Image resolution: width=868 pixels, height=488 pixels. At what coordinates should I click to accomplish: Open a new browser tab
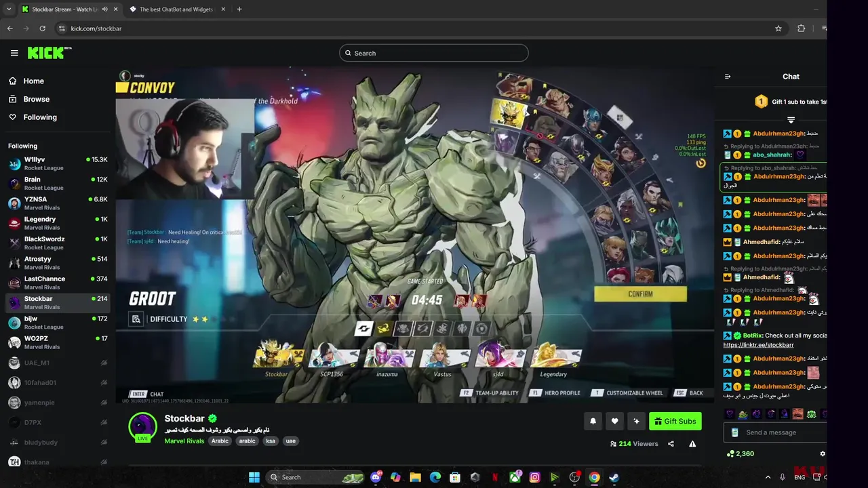pyautogui.click(x=239, y=9)
